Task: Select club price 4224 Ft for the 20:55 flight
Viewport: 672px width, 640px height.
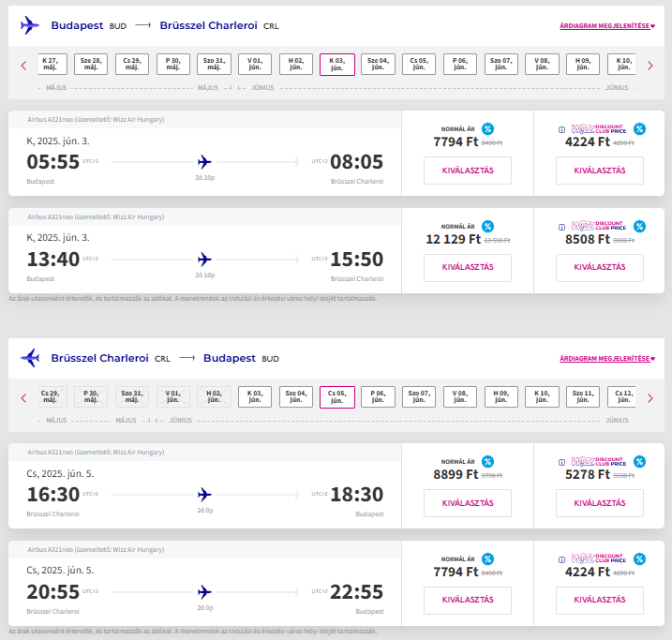Action: click(599, 600)
